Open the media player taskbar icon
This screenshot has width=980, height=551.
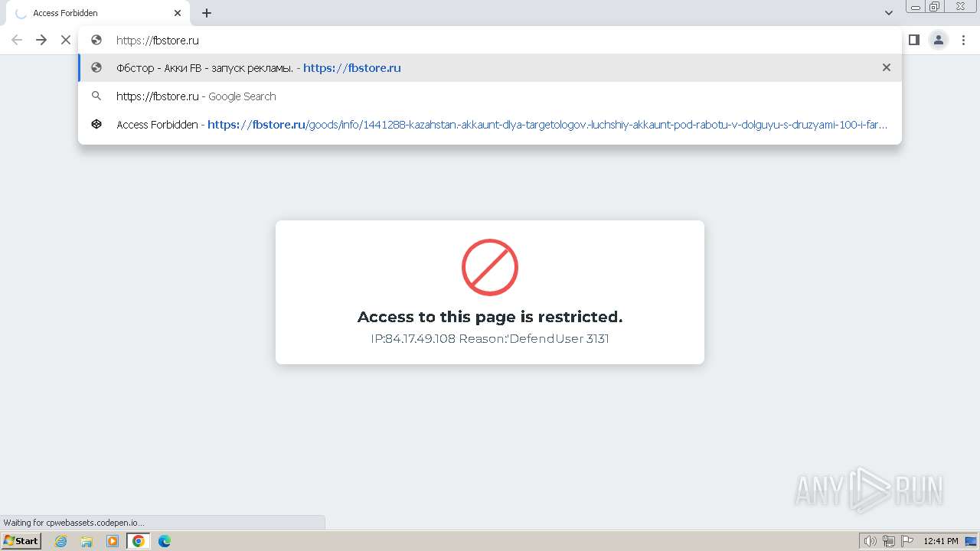(113, 541)
